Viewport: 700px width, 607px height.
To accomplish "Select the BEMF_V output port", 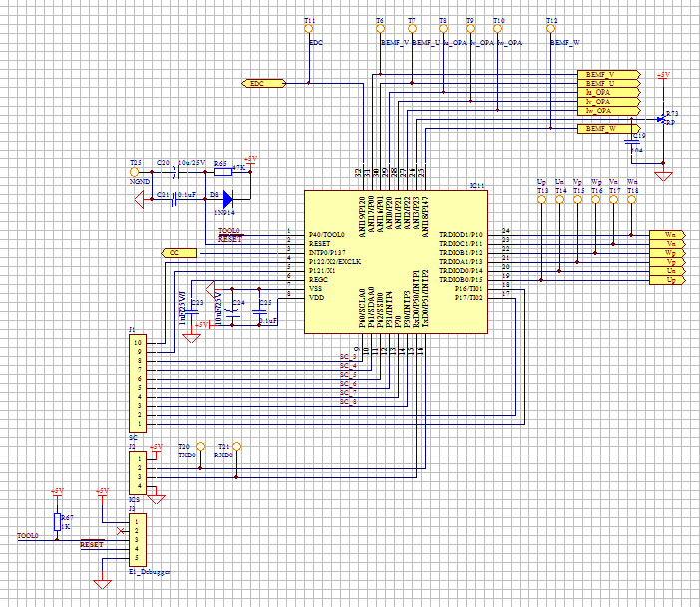I will tap(605, 75).
